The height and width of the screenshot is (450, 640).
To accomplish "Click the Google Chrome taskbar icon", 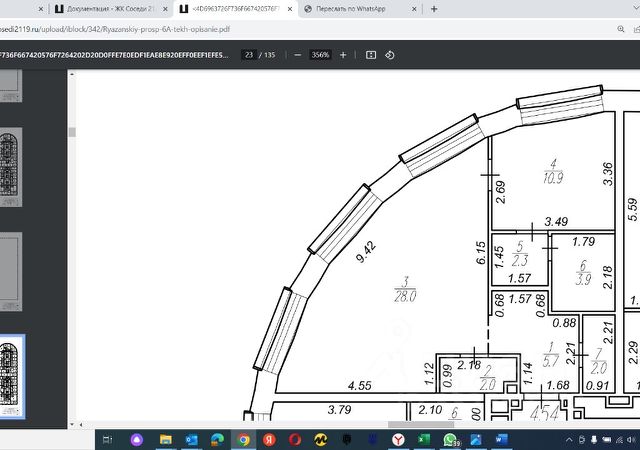I will tap(244, 440).
